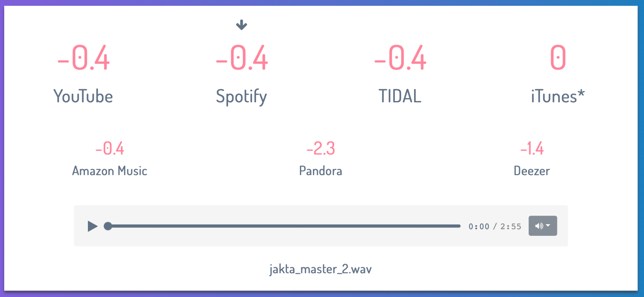Select the Spotify platform label
The width and height of the screenshot is (644, 297).
241,97
